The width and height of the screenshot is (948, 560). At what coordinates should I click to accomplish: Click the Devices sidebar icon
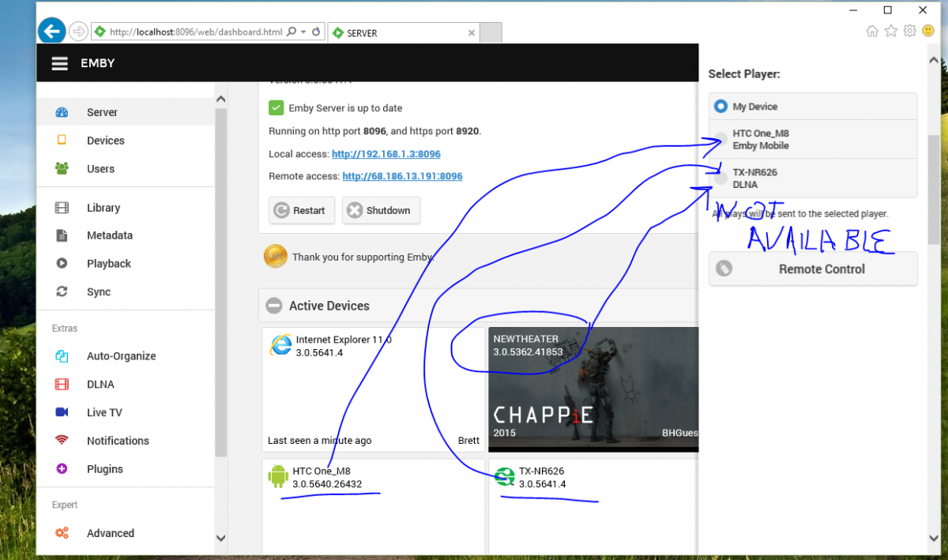(62, 141)
